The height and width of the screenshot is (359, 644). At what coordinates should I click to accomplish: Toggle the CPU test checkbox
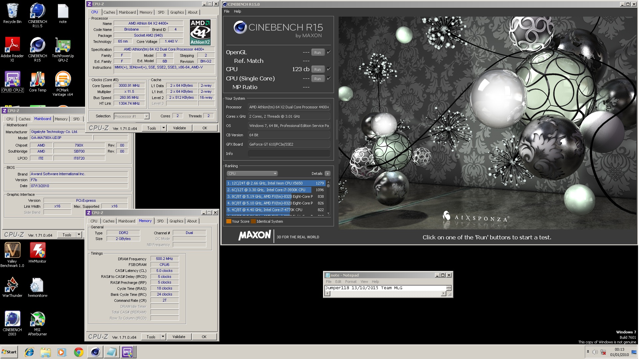[329, 69]
